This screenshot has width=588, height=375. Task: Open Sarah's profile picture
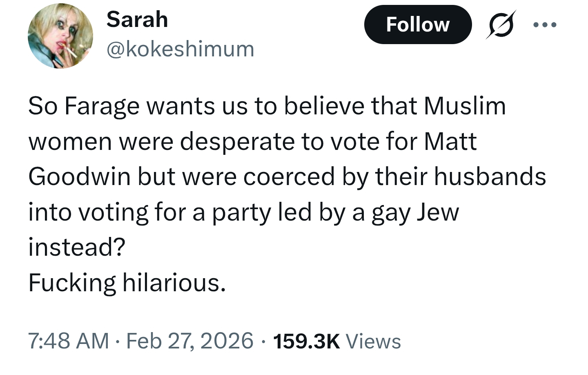tap(60, 36)
